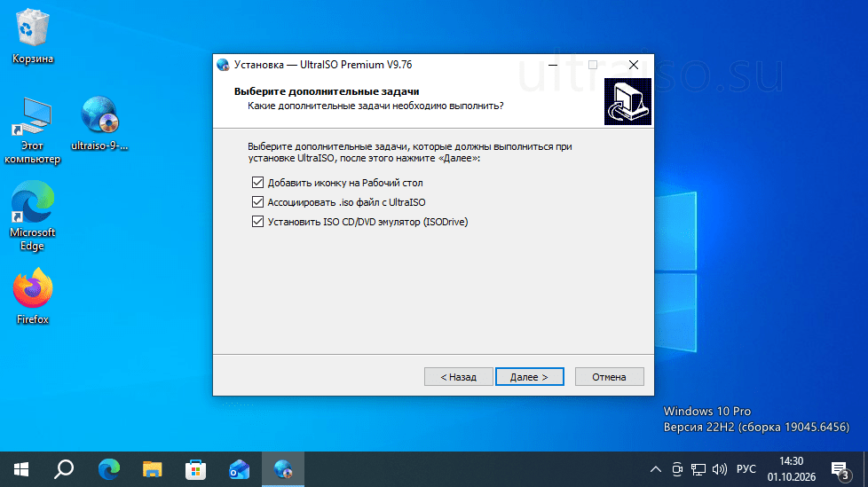The image size is (868, 487).
Task: Click the setup wizard image in header
Action: coord(627,101)
